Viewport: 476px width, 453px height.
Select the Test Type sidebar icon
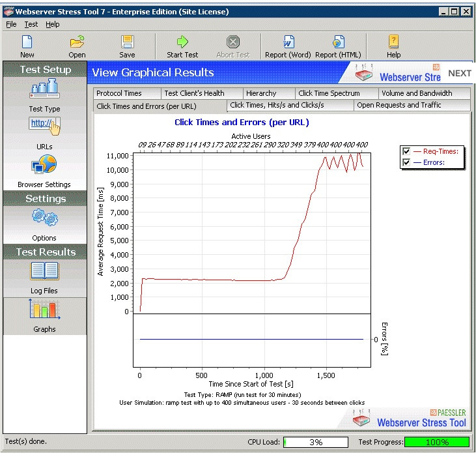[44, 89]
